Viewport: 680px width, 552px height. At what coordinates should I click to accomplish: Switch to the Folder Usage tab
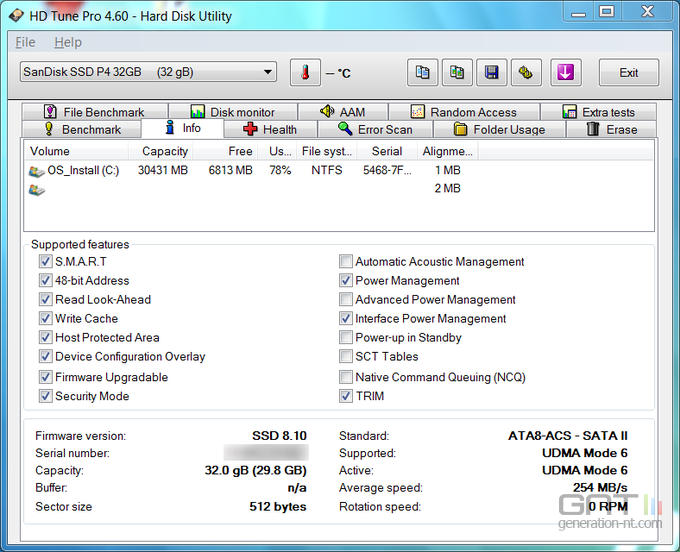[x=499, y=129]
